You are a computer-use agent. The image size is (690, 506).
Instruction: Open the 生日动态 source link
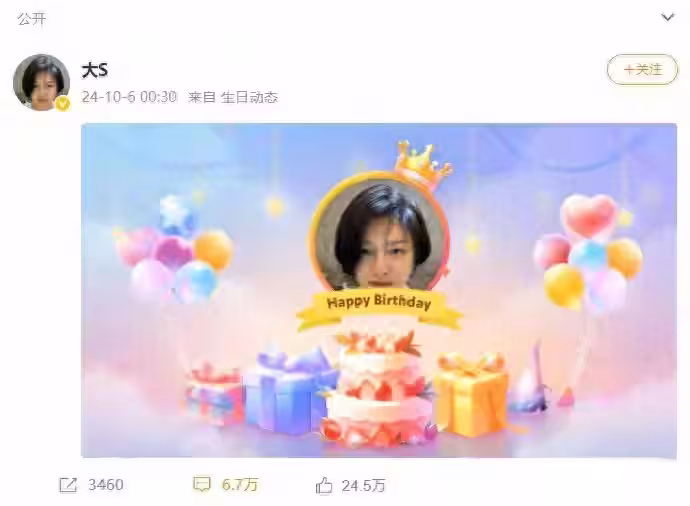pyautogui.click(x=250, y=97)
